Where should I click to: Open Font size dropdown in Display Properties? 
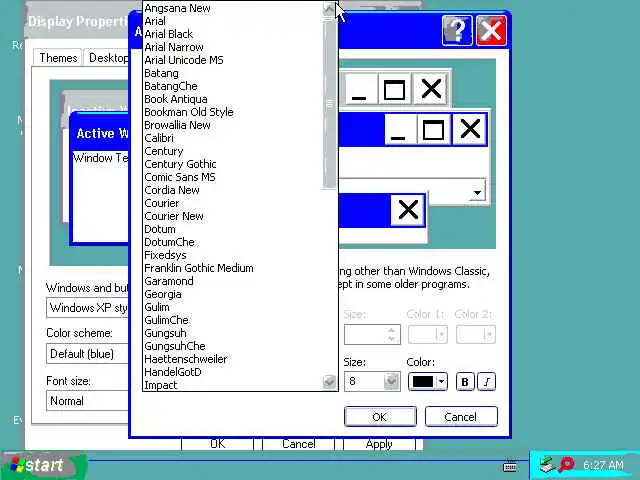pos(88,401)
